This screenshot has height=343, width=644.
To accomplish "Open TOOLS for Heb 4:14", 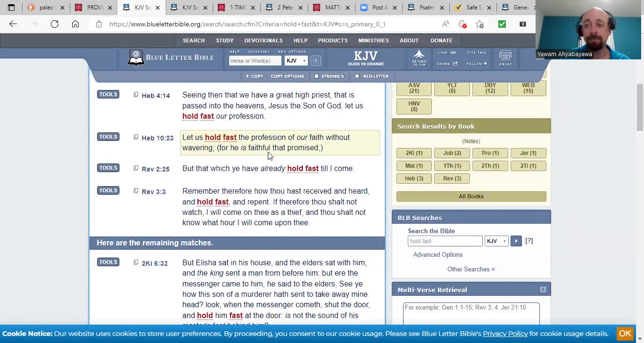I will (108, 94).
